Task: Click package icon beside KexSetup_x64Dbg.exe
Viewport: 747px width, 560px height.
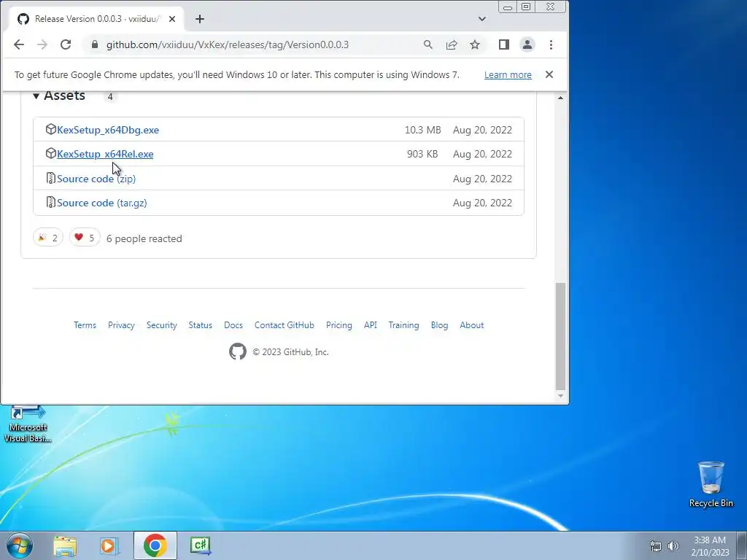Action: coord(50,130)
